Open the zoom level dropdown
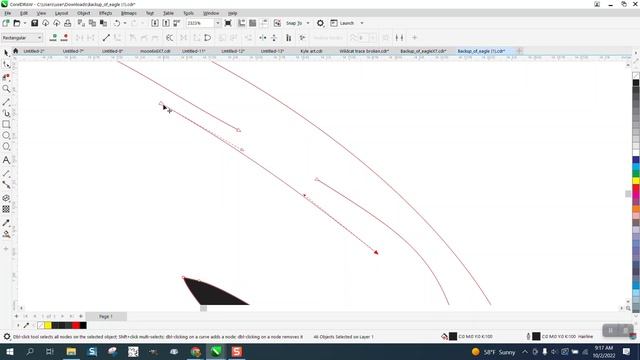Screen dimensions: 640x360 (217, 23)
